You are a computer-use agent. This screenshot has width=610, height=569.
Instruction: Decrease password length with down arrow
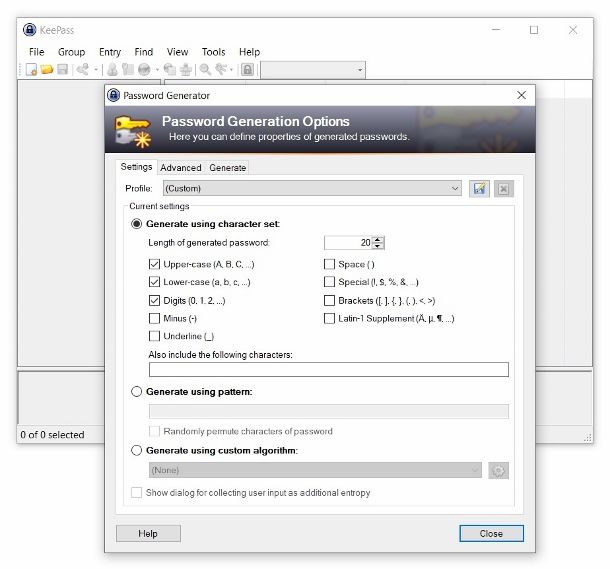tap(377, 246)
